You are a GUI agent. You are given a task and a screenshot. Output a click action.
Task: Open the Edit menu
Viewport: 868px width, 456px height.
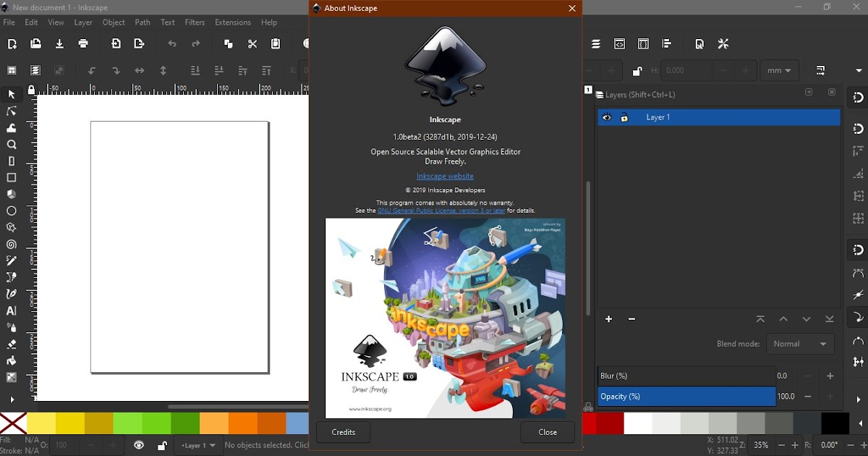pos(31,22)
